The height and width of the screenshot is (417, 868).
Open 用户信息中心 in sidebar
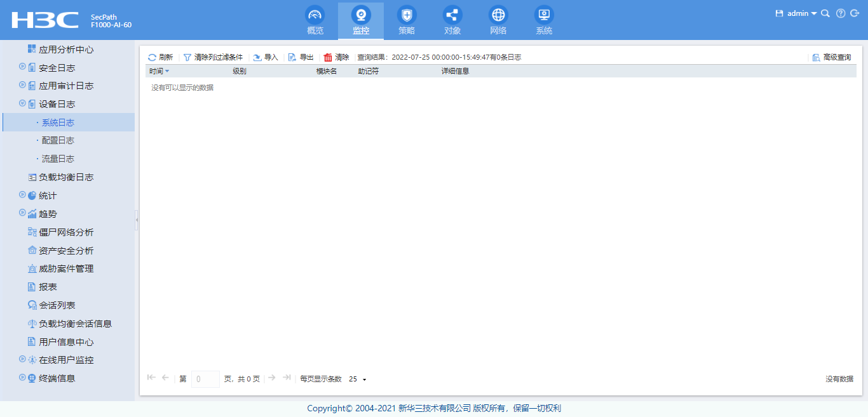[x=67, y=342]
